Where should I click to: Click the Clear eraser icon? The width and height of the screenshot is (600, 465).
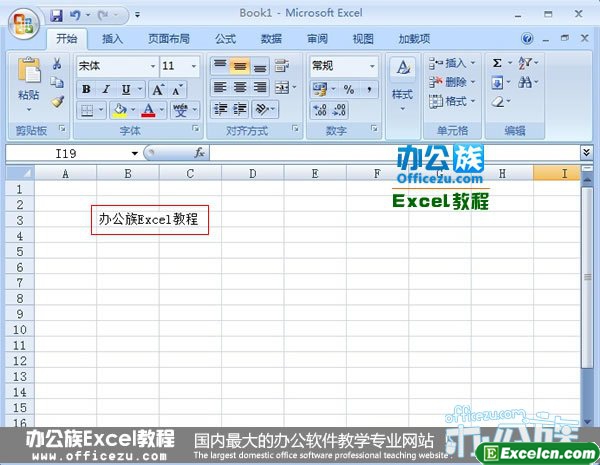pos(497,101)
